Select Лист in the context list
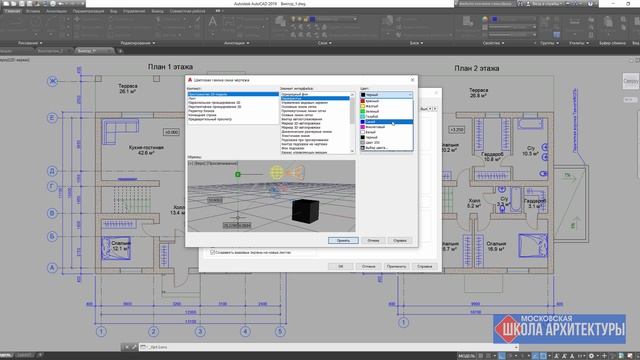This screenshot has height=360, width=640. [x=233, y=98]
